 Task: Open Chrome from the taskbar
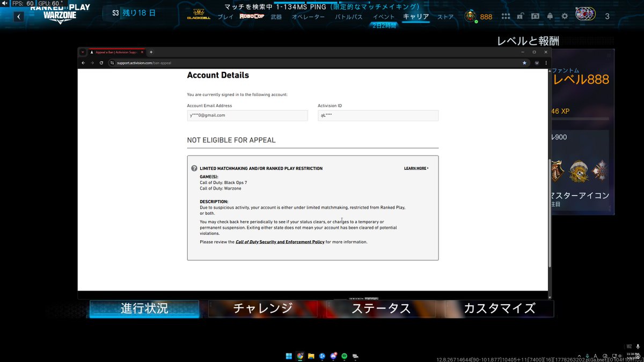(300, 356)
